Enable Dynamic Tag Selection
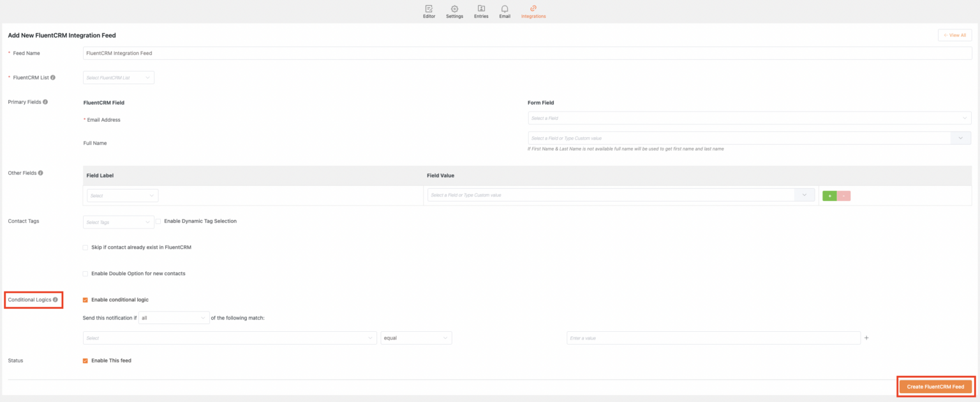Viewport: 980px width, 402px height. tap(158, 221)
